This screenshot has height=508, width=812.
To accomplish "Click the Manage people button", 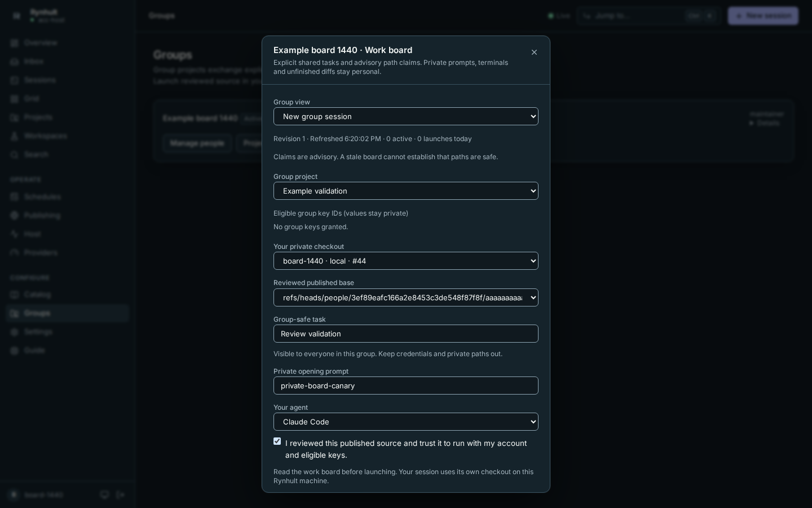I will 197,143.
